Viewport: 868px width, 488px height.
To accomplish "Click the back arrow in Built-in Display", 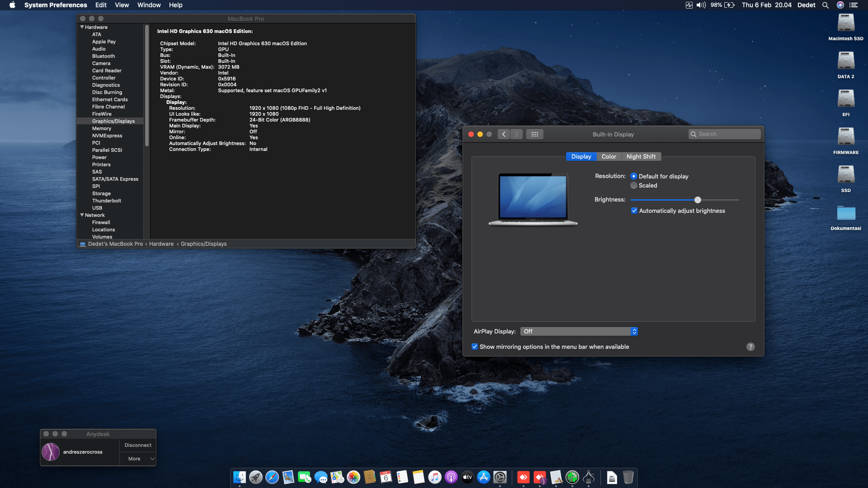I will [504, 134].
